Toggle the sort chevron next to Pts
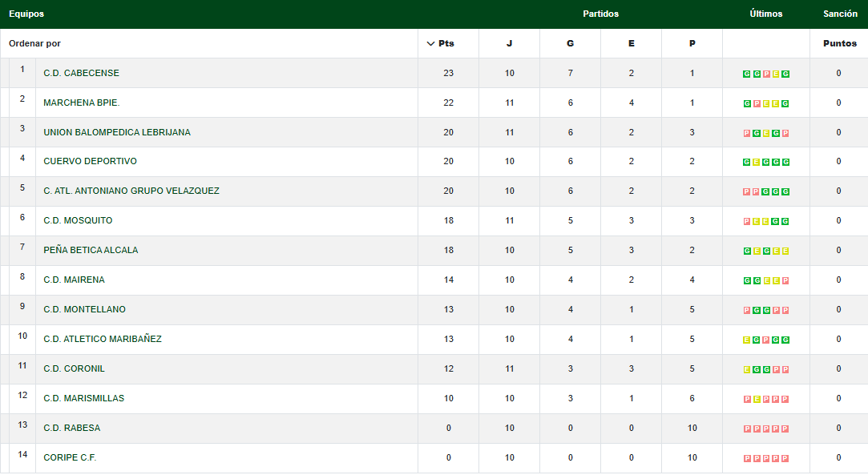 point(431,43)
